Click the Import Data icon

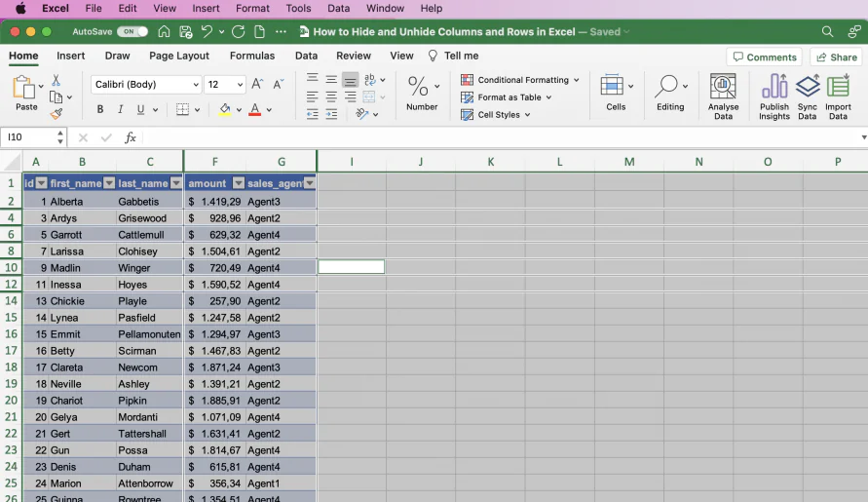(x=838, y=97)
